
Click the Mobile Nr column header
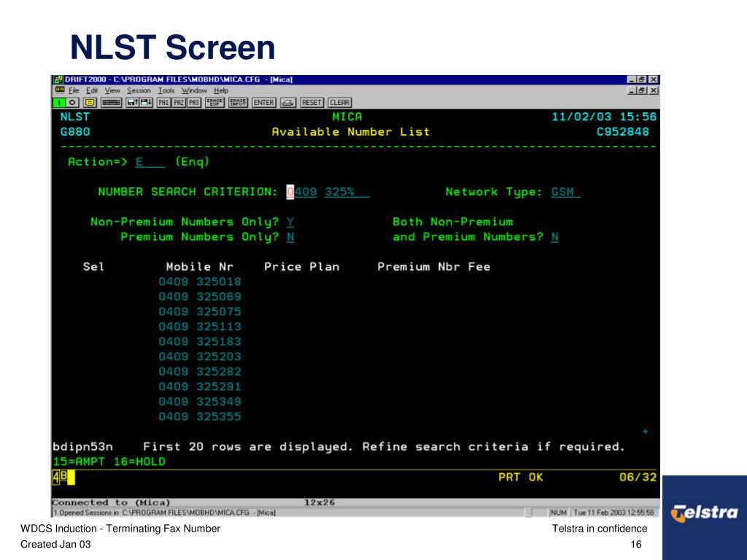coord(200,267)
